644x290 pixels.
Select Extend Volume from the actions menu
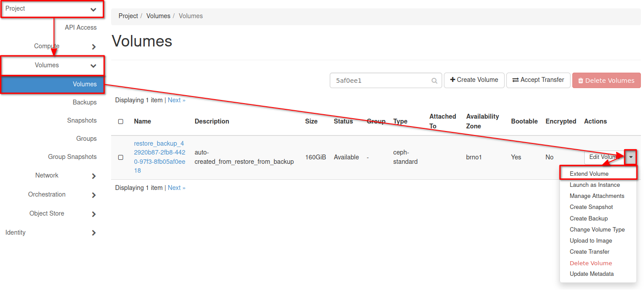[589, 174]
